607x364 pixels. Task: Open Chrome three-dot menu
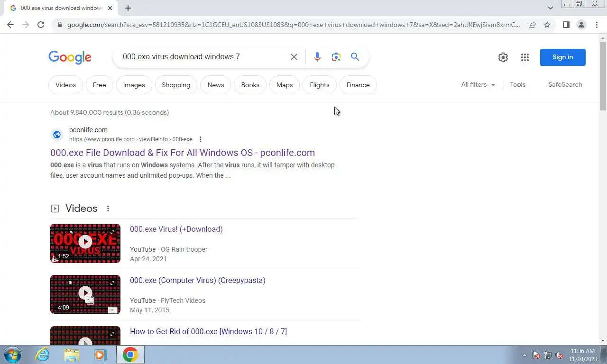click(597, 25)
